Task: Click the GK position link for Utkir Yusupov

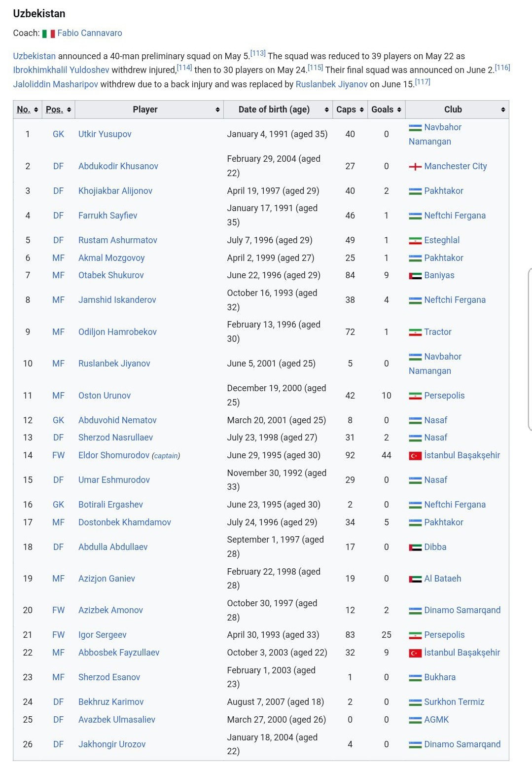Action: coord(58,134)
